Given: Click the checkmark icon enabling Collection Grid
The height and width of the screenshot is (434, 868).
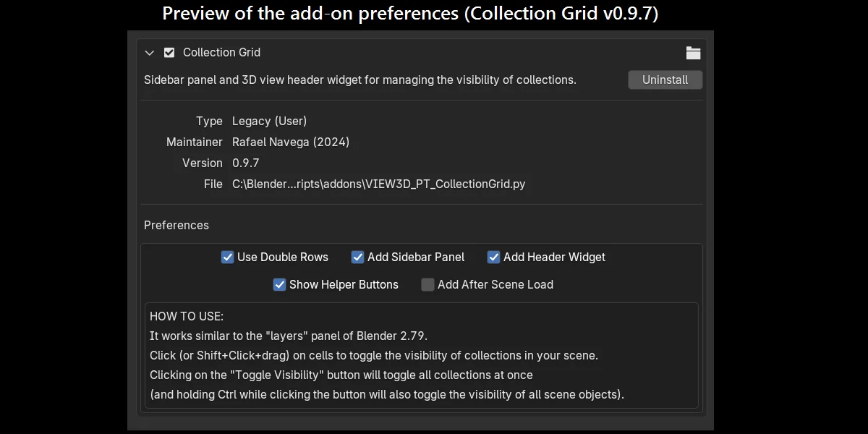Looking at the screenshot, I should point(169,52).
